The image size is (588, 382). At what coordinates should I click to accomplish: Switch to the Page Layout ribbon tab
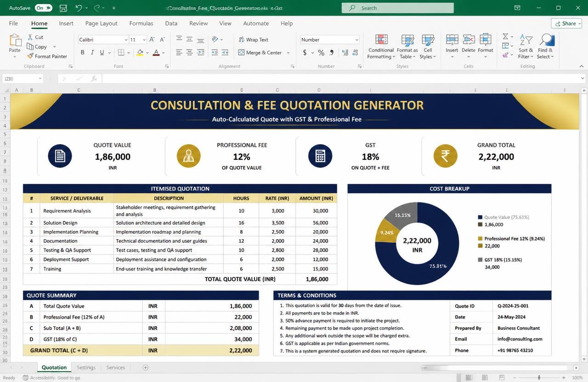coord(101,23)
